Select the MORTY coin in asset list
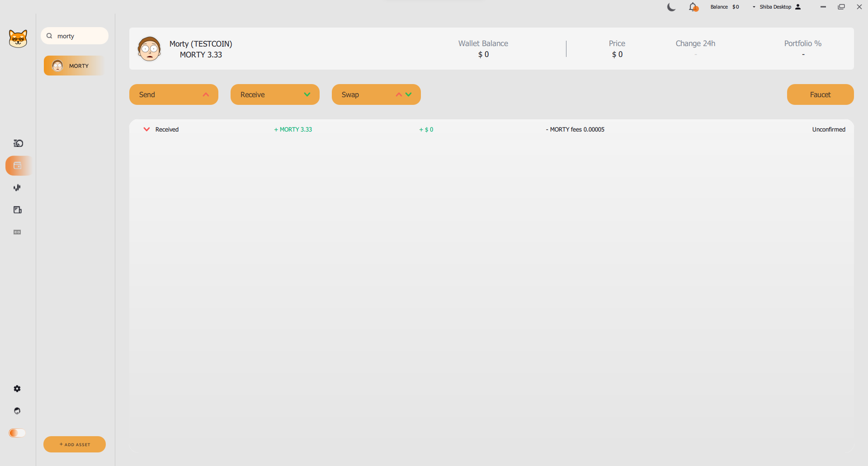The image size is (868, 466). click(75, 66)
